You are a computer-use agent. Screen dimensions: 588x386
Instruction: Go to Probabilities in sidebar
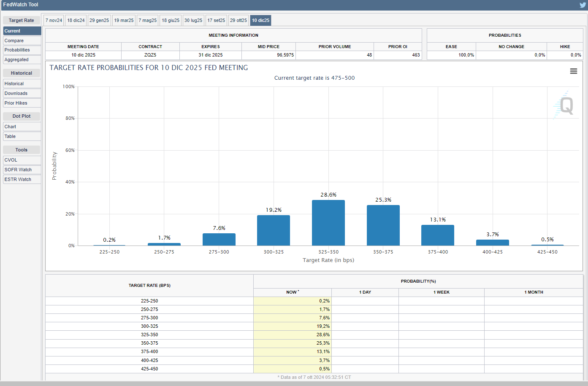click(22, 50)
